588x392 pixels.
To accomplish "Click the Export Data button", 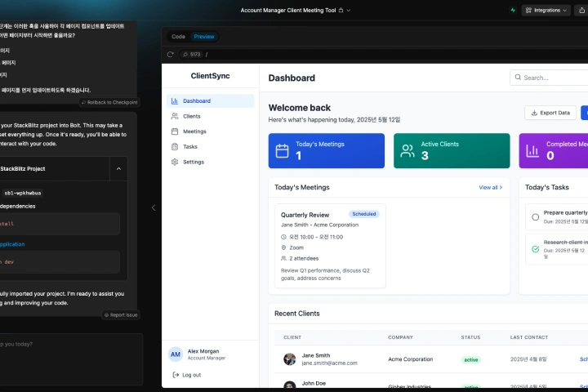I will pos(550,113).
